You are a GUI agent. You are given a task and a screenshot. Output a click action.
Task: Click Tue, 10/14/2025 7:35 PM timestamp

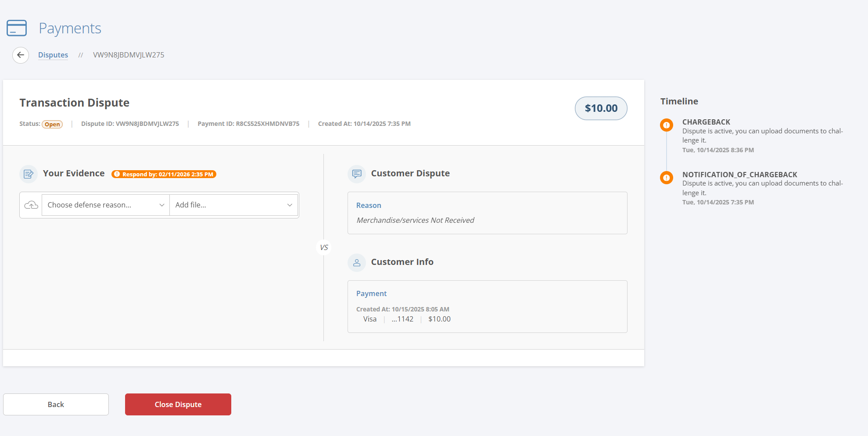718,202
